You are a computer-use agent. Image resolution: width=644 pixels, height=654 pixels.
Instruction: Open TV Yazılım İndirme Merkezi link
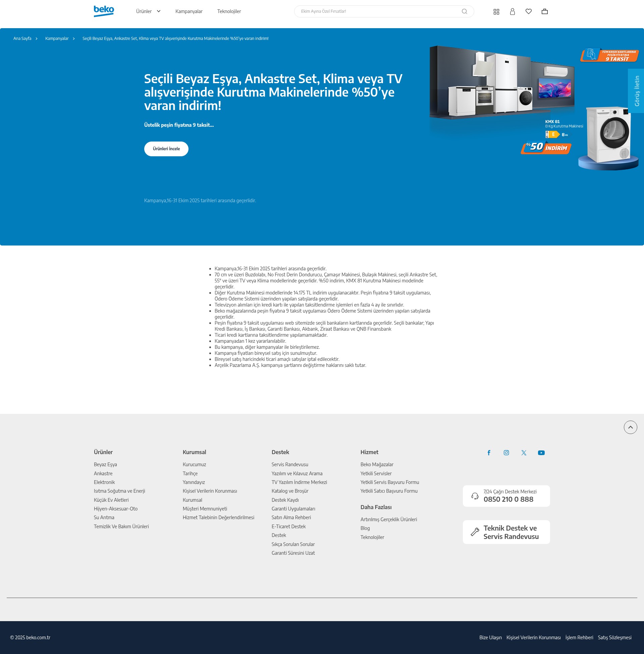299,482
